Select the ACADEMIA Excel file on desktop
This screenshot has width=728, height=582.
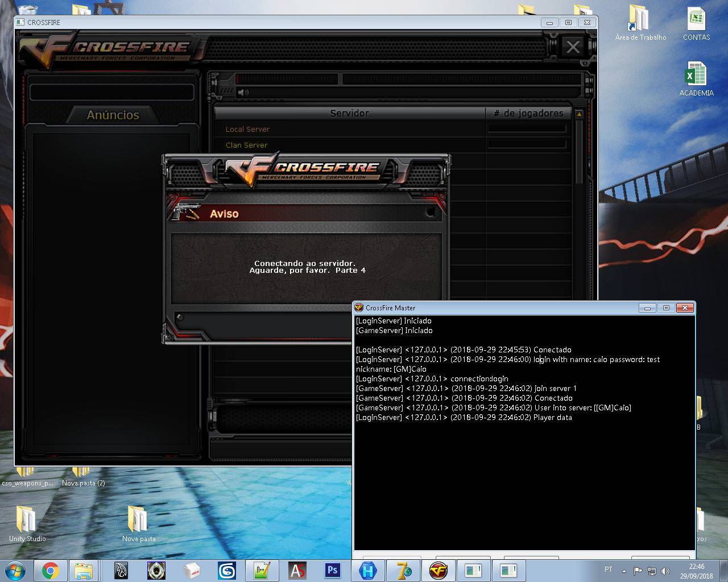coord(696,79)
